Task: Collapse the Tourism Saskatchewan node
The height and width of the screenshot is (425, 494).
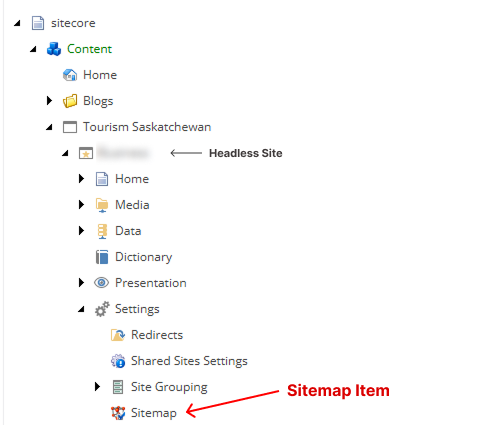Action: (49, 127)
